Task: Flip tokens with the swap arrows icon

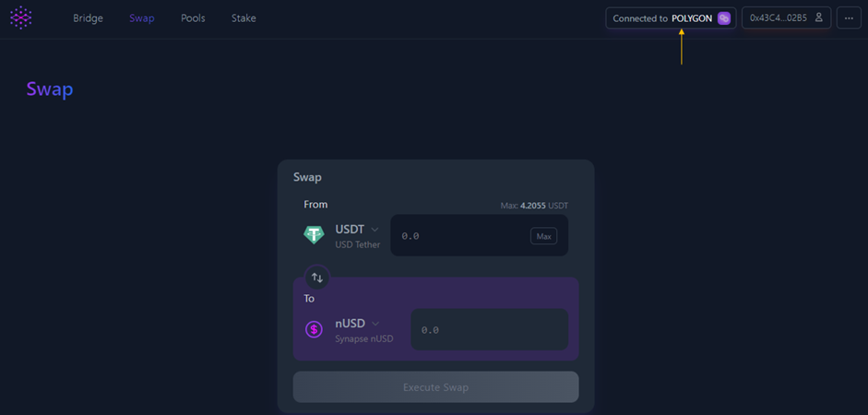Action: coord(317,278)
